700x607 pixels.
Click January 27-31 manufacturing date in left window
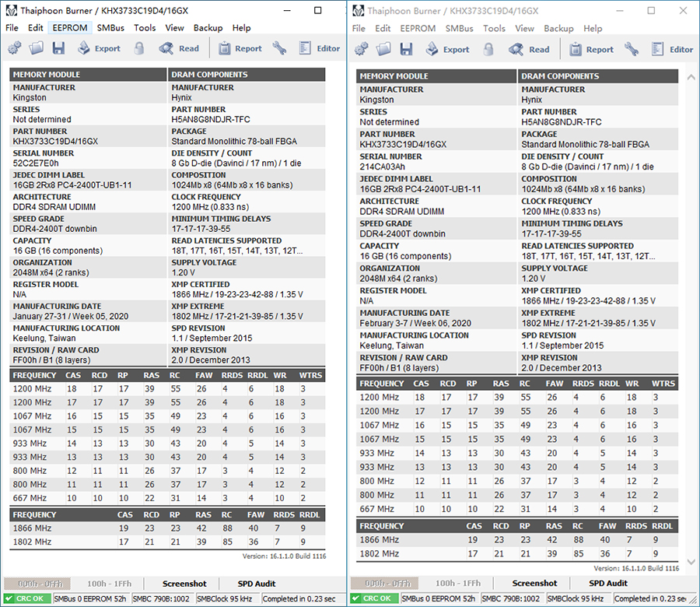point(71,316)
